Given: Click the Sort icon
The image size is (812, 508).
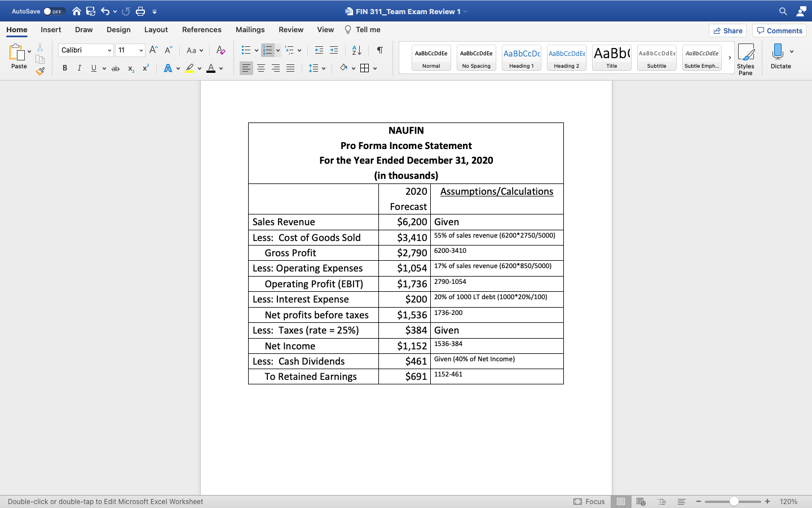Looking at the screenshot, I should [356, 50].
